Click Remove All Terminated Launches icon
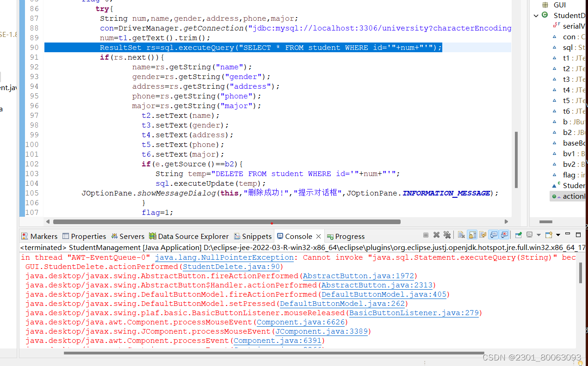This screenshot has width=588, height=366. point(447,235)
